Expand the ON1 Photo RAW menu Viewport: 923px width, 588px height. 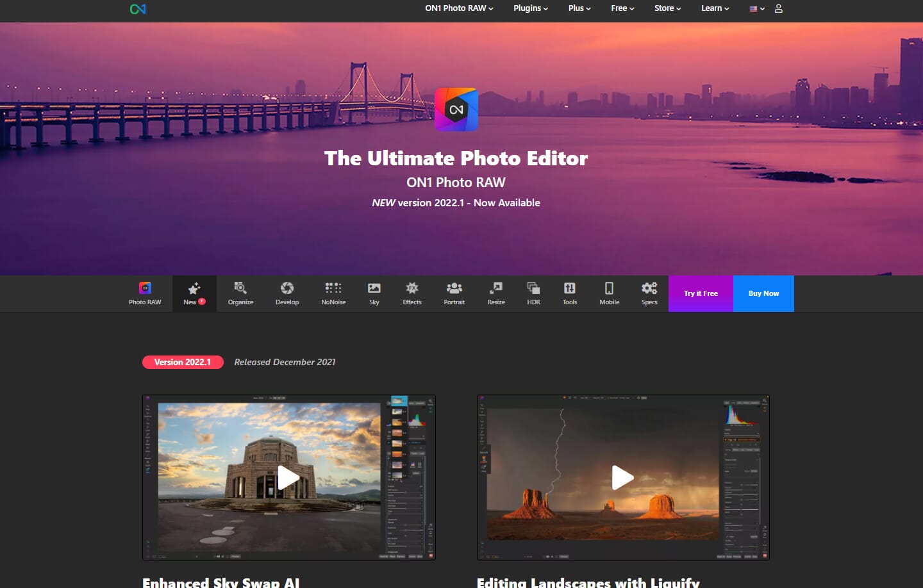[x=459, y=8]
